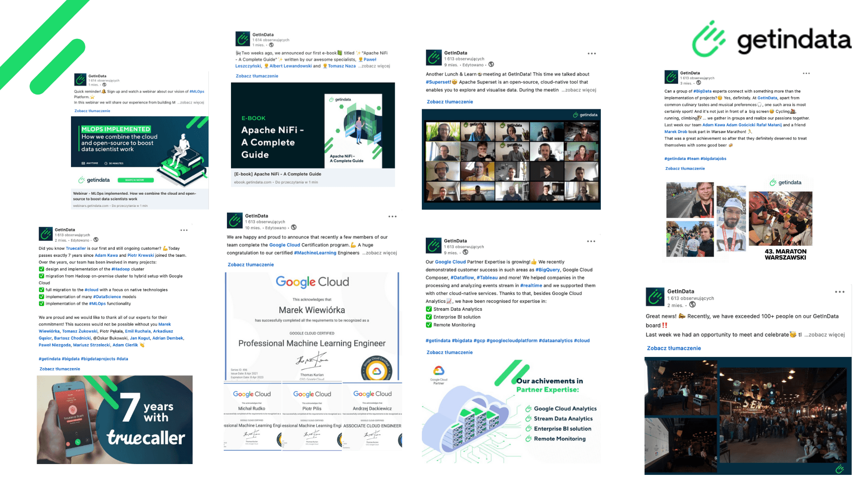Open Tomasz Naza's profile link
Image resolution: width=868 pixels, height=488 pixels.
coord(342,66)
